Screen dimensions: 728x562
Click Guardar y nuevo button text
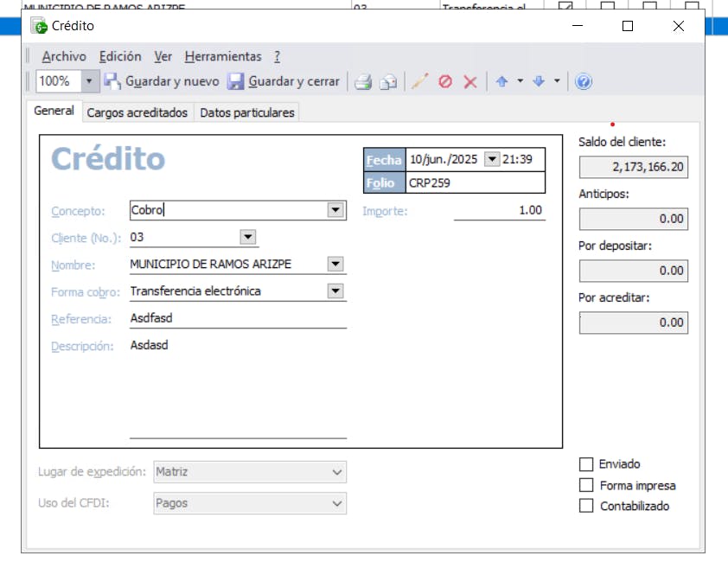(x=172, y=81)
